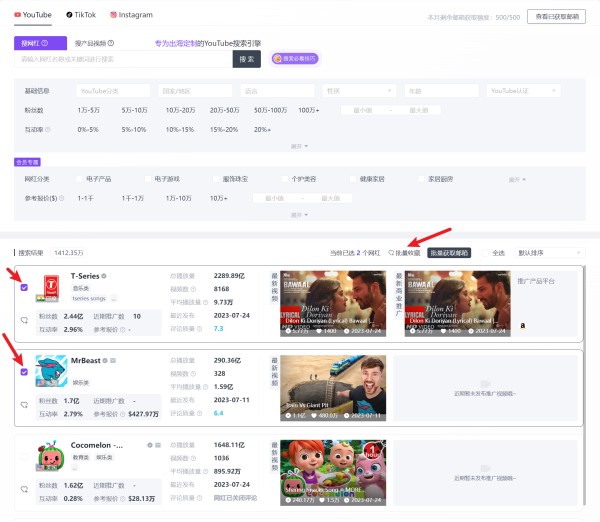Viewport: 600px width, 522px height.
Task: Click the 批量获取邮箱 button
Action: (x=449, y=253)
